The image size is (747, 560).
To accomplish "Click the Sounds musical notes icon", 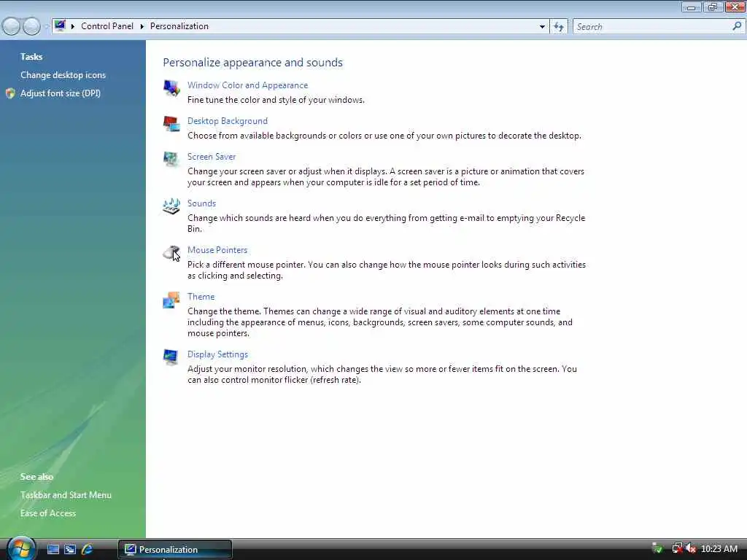I will click(x=171, y=206).
